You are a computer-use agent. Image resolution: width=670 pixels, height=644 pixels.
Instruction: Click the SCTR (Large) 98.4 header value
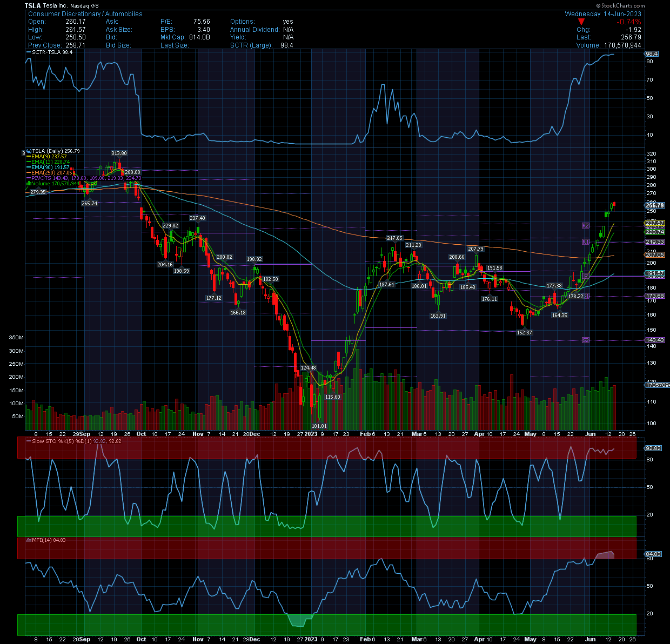(286, 45)
